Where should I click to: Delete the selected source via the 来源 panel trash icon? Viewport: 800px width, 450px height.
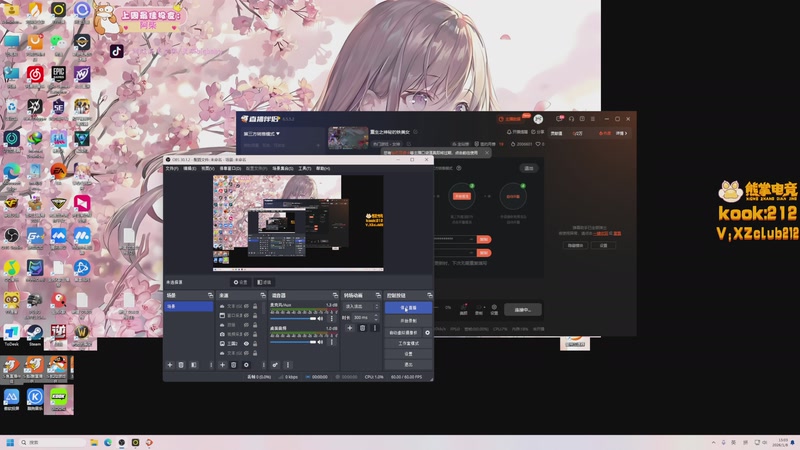point(234,365)
